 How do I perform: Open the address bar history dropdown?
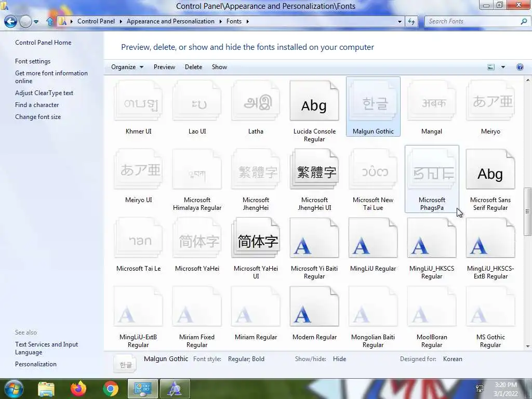pyautogui.click(x=400, y=21)
